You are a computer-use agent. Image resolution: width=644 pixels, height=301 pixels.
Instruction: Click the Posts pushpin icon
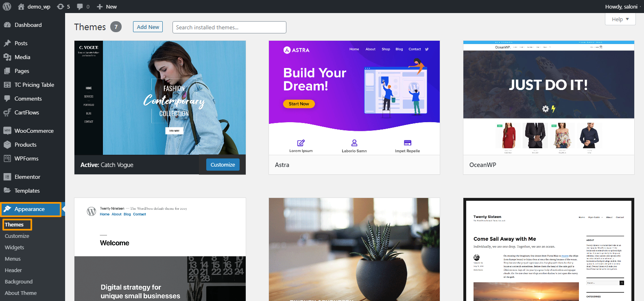(x=7, y=43)
